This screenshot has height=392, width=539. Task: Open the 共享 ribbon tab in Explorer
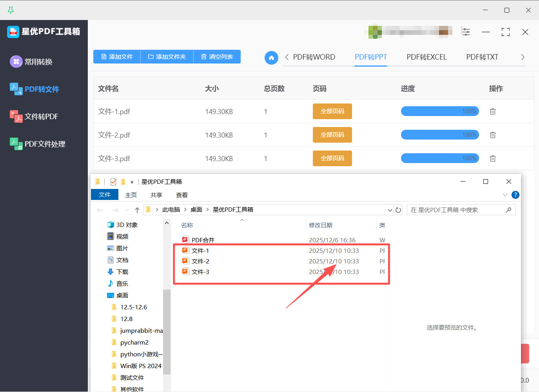point(156,195)
